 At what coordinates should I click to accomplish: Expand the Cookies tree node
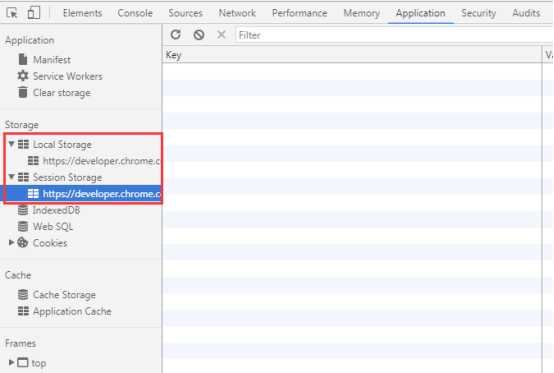click(x=11, y=242)
